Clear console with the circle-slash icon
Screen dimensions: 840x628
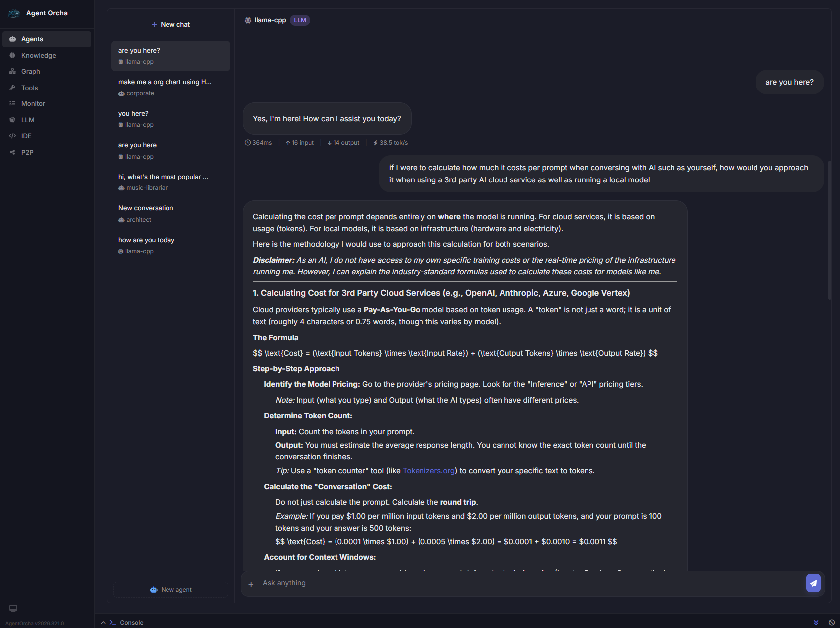click(832, 622)
